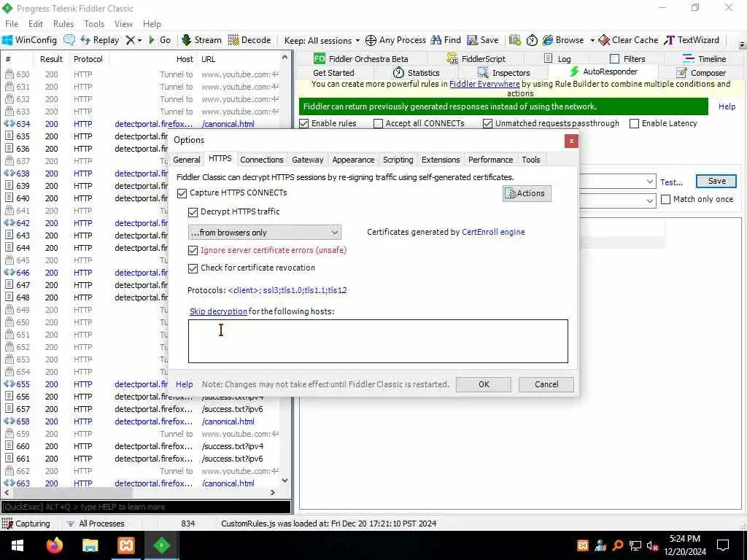Open the Fiddler Orchestra Beta tab

[x=360, y=59]
